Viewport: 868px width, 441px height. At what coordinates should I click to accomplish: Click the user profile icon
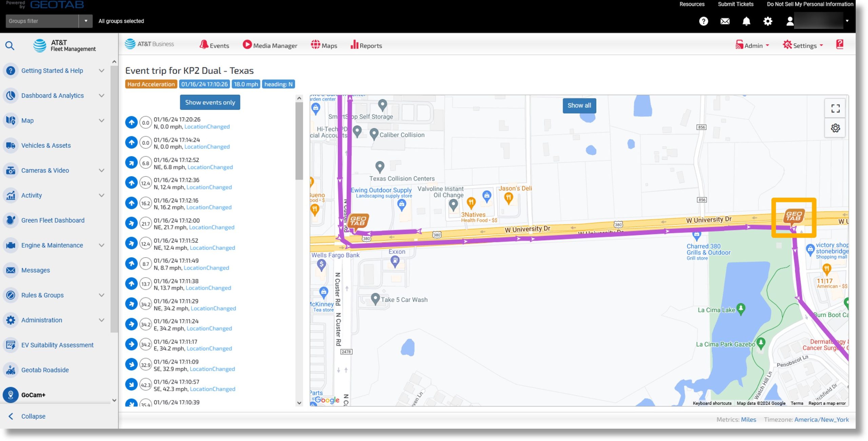790,21
